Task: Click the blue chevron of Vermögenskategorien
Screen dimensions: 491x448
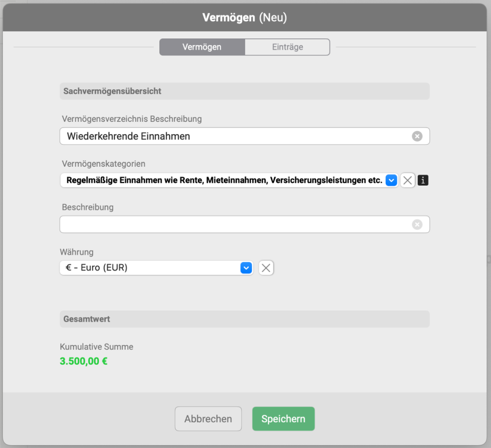Action: point(391,180)
